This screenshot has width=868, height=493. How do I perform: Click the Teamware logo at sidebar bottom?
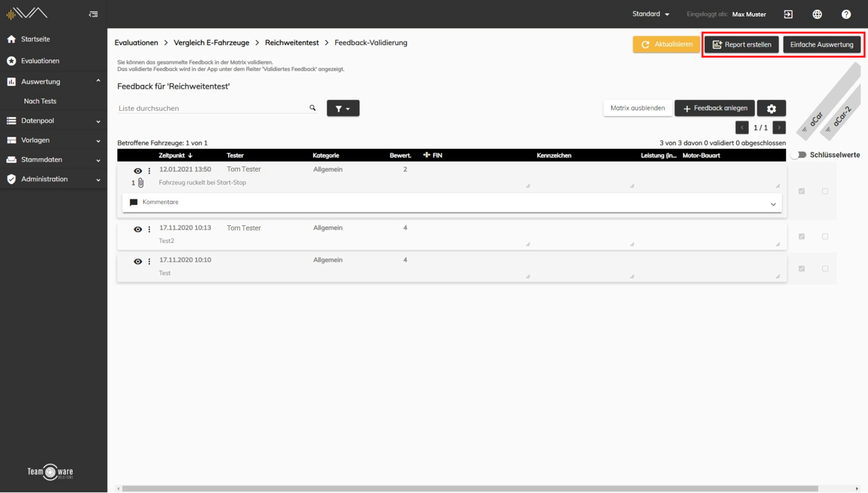[50, 472]
